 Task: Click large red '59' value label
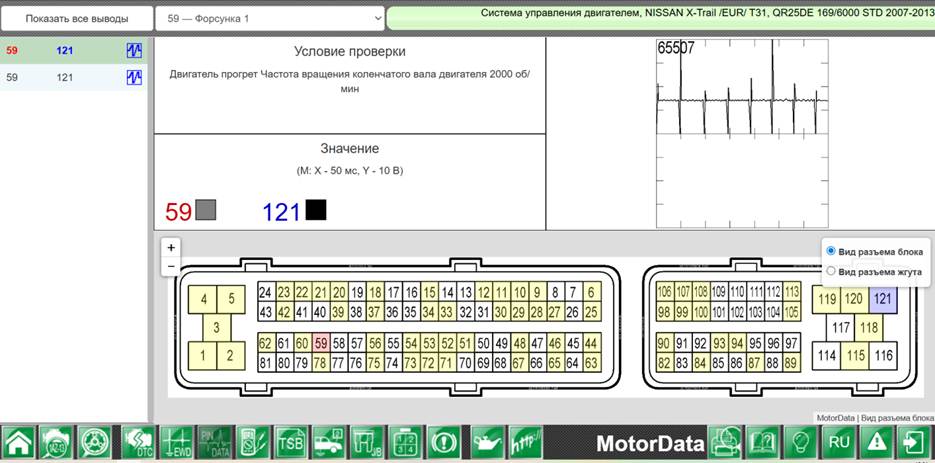178,212
